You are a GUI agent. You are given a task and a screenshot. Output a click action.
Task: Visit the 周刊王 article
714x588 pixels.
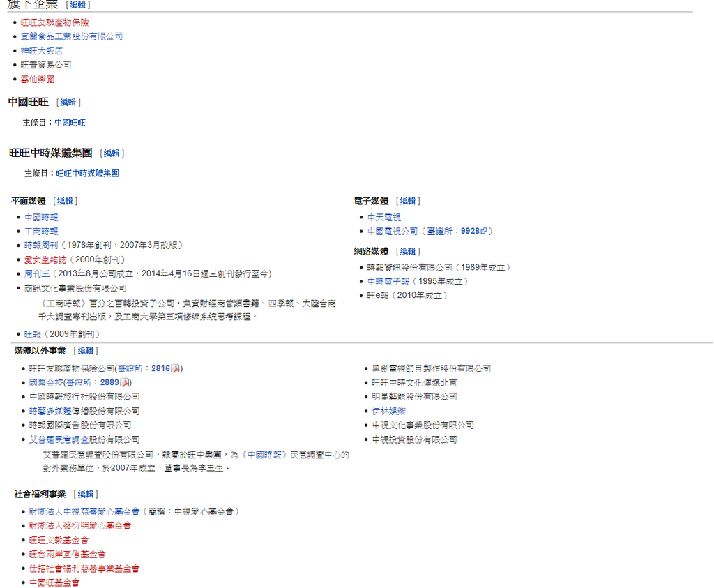[x=37, y=273]
